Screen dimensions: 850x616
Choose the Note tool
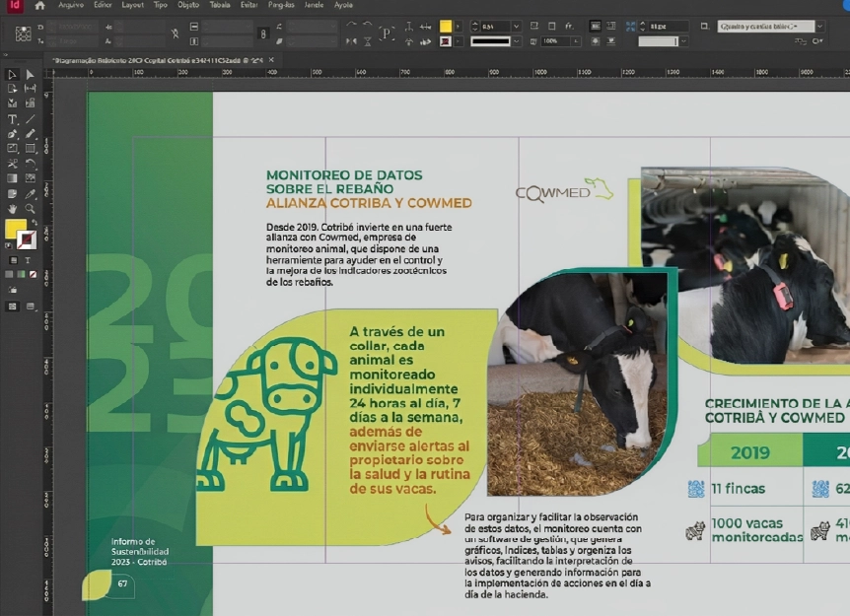point(12,194)
